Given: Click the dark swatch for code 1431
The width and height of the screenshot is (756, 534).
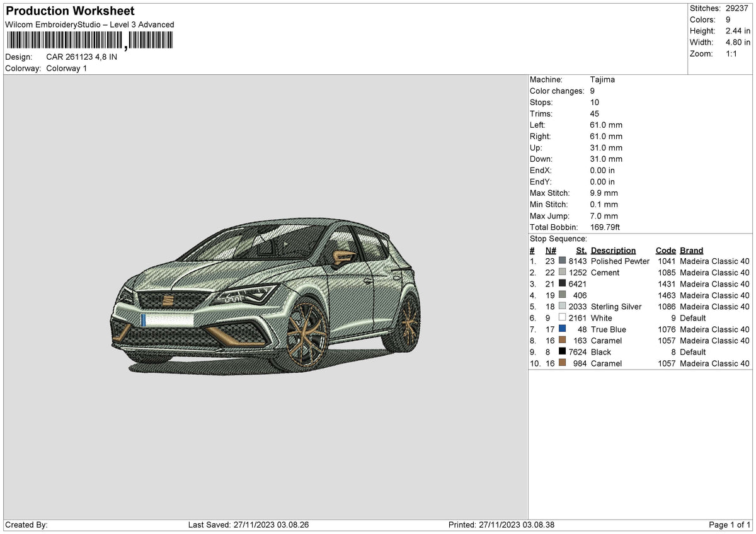Looking at the screenshot, I should (x=562, y=284).
